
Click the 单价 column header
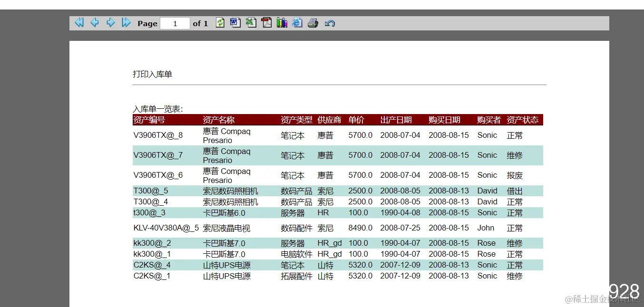[356, 120]
